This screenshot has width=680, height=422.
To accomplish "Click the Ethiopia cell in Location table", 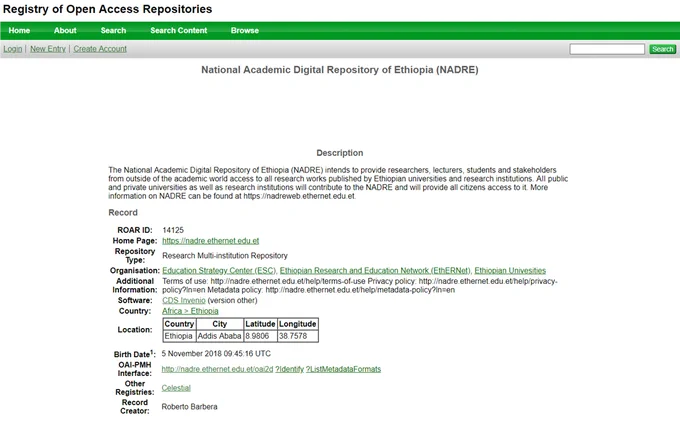I will (179, 336).
